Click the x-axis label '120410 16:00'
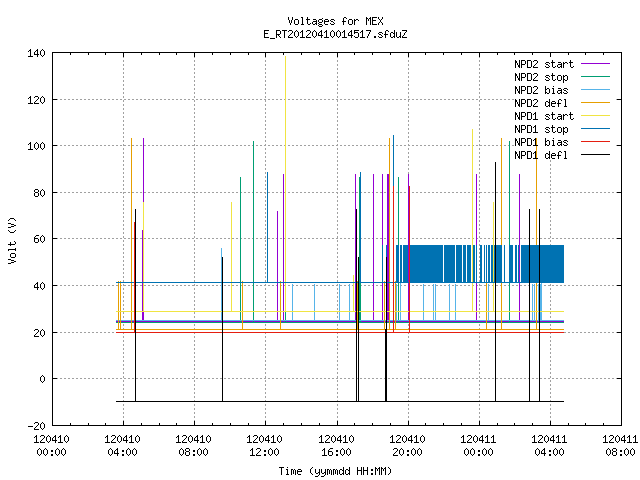Image resolution: width=640 pixels, height=480 pixels. [x=336, y=446]
